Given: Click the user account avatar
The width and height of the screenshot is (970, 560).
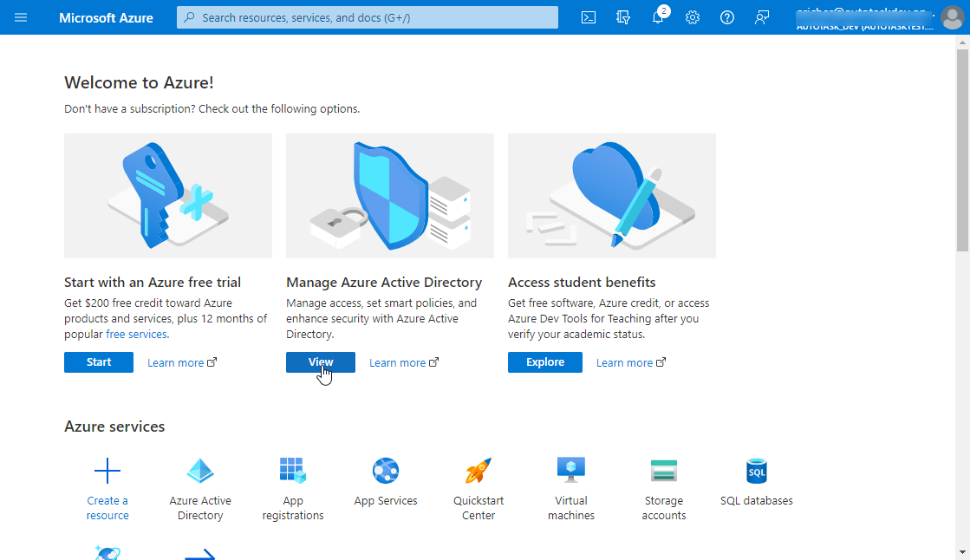Looking at the screenshot, I should point(953,17).
